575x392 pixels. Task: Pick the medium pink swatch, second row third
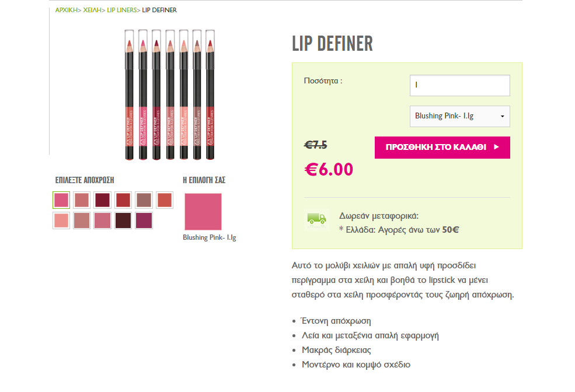(x=103, y=220)
